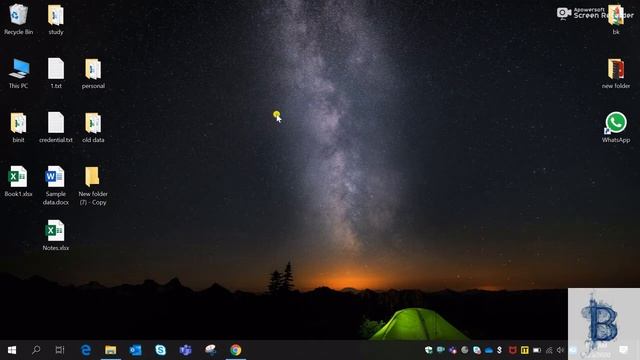Select the New folder (7) - Copy folder
Viewport: 640px width, 360px height.
93,185
